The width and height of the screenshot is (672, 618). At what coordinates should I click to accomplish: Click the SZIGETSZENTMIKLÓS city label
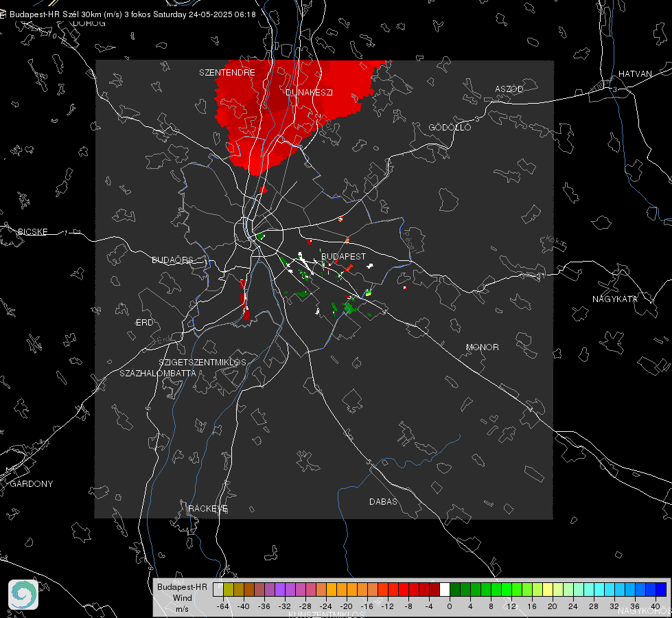coord(202,362)
